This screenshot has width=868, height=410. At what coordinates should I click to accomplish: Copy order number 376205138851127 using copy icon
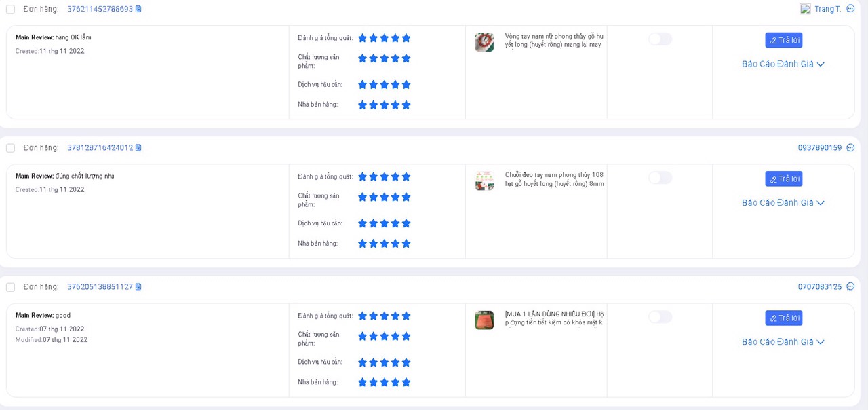click(x=138, y=287)
